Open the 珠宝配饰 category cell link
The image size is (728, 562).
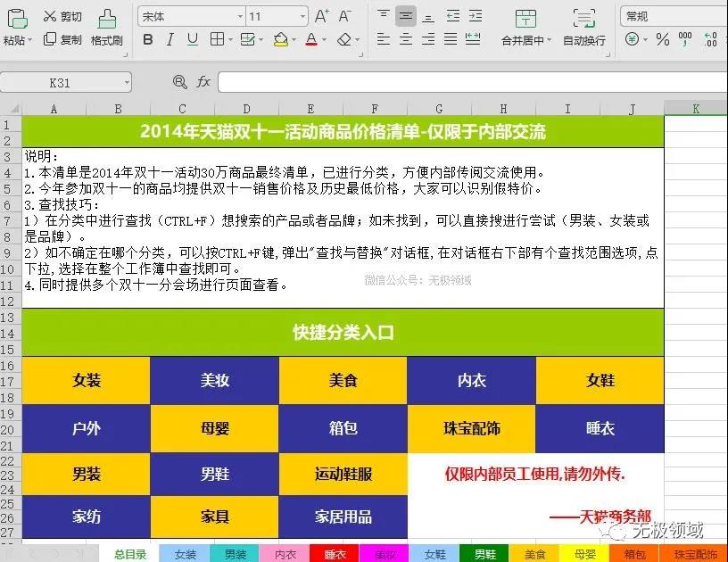tap(472, 428)
